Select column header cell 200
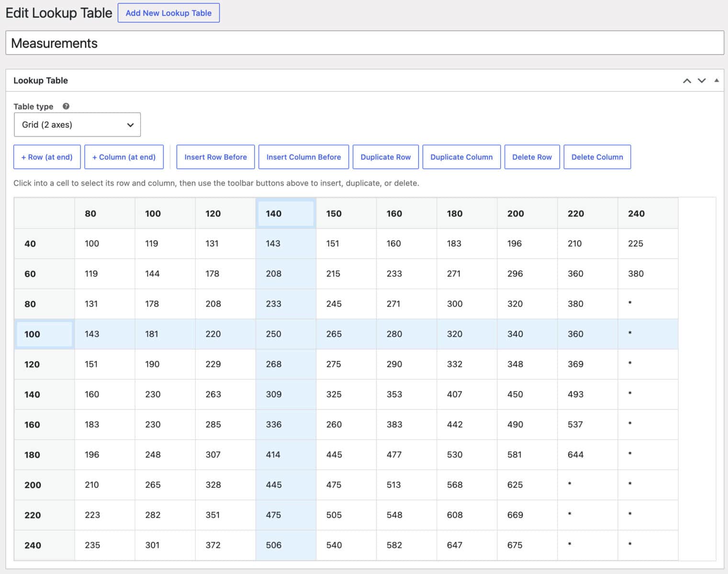Screen dimensions: 728x574 tap(527, 213)
